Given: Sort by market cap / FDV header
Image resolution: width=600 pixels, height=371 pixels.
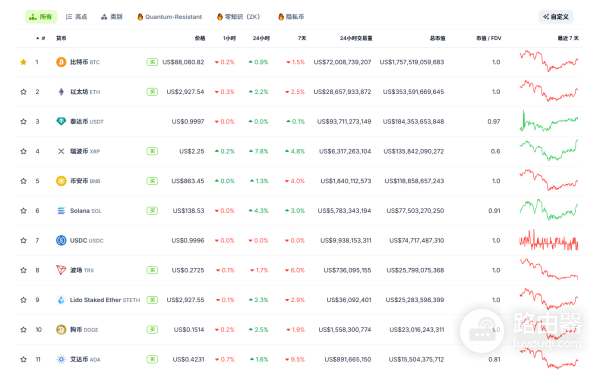Looking at the screenshot, I should (489, 38).
